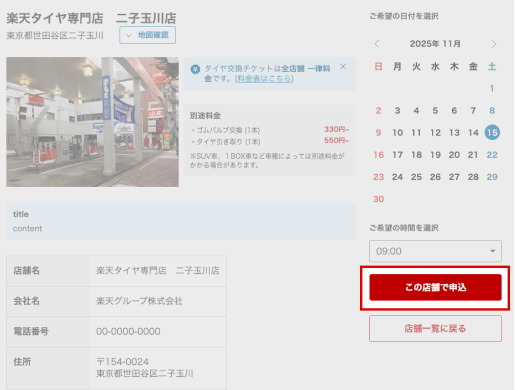Click the red この店舗で申込 button
This screenshot has width=515, height=390.
point(435,287)
